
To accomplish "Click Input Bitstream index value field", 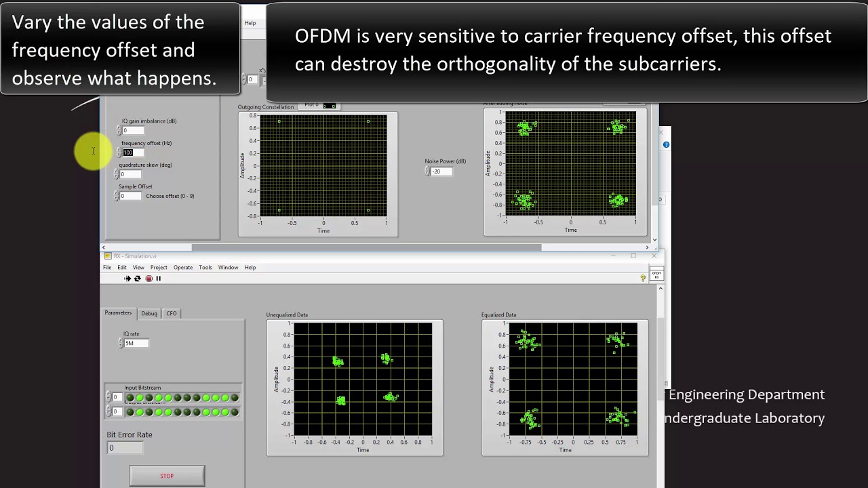I will coord(117,397).
